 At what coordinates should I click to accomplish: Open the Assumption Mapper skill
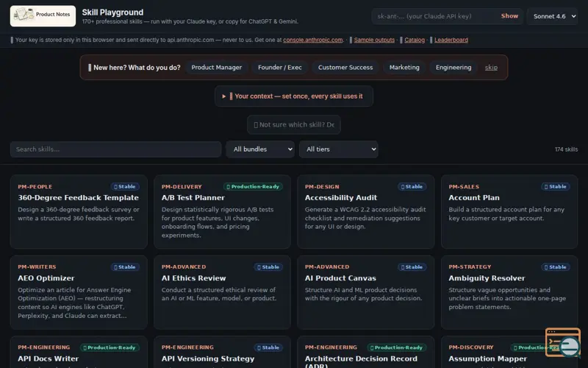coord(509,353)
